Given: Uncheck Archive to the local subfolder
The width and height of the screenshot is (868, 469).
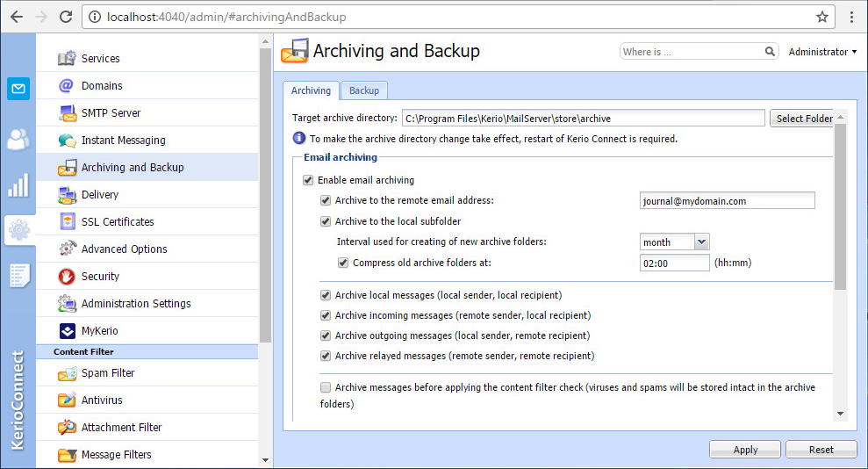Looking at the screenshot, I should pos(326,221).
